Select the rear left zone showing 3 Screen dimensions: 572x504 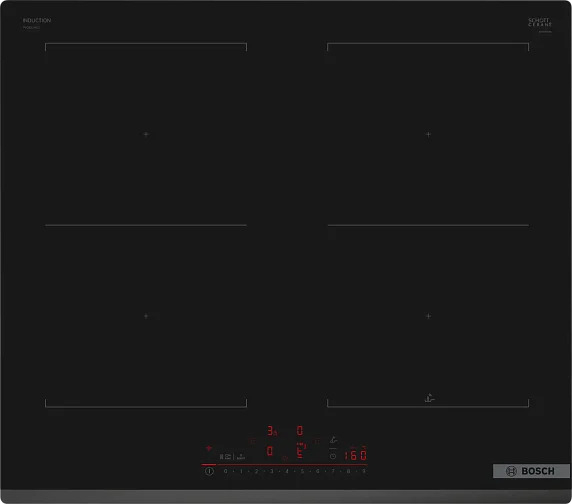(x=272, y=431)
